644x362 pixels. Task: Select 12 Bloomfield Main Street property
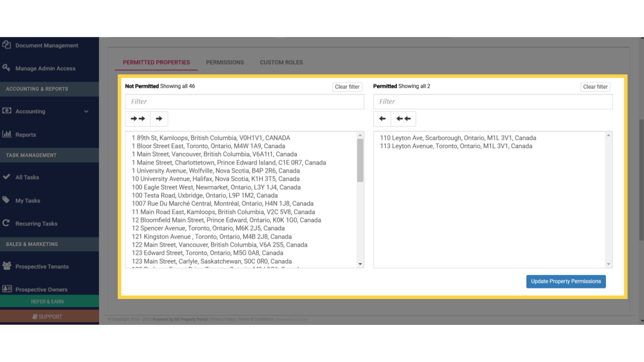point(226,220)
